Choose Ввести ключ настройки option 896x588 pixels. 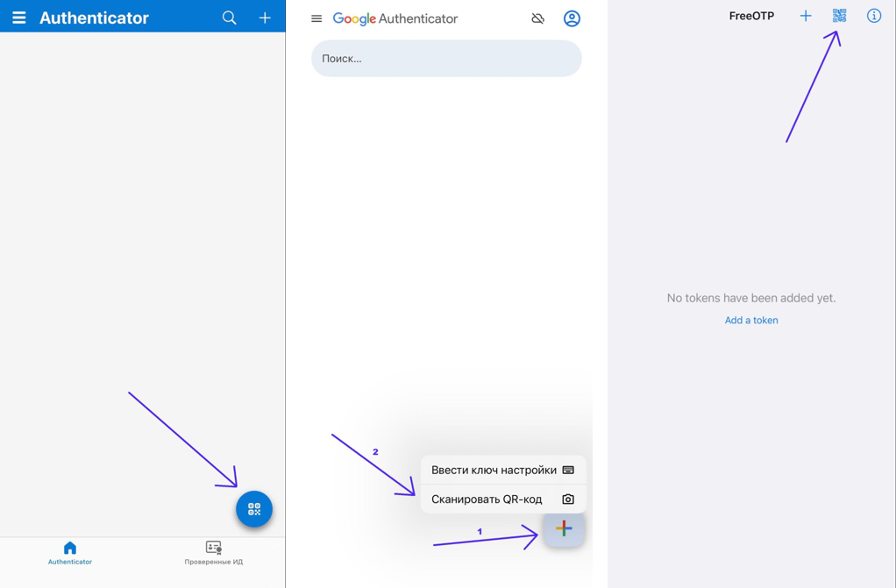[503, 470]
